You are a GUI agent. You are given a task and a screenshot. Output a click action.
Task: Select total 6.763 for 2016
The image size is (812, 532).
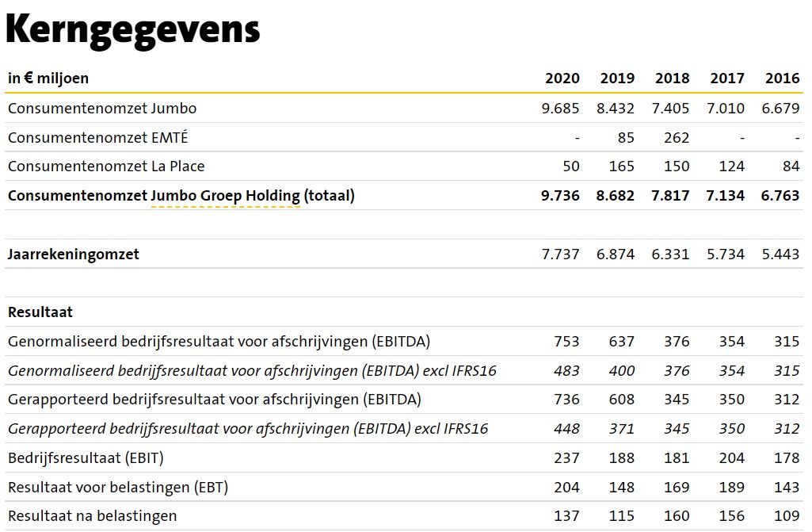coord(780,196)
